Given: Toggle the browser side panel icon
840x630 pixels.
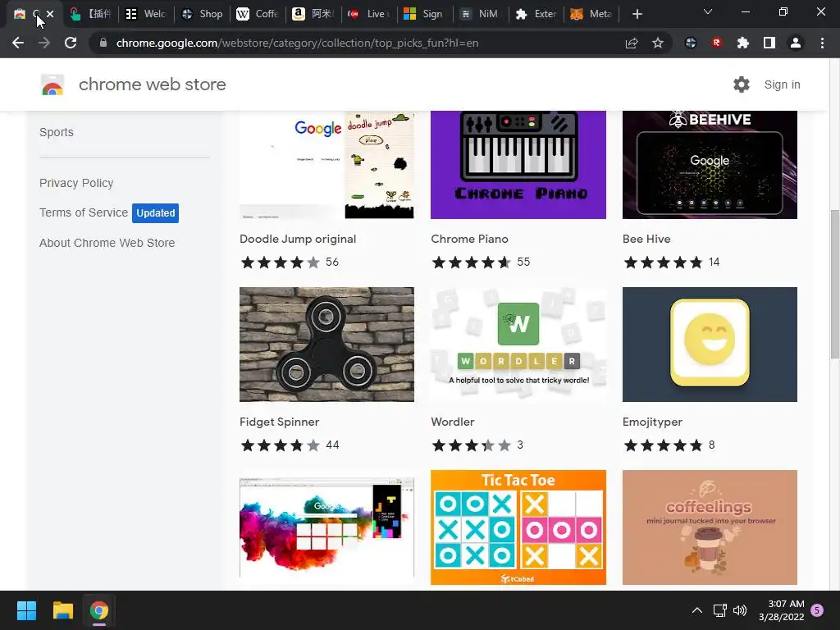Looking at the screenshot, I should (769, 43).
